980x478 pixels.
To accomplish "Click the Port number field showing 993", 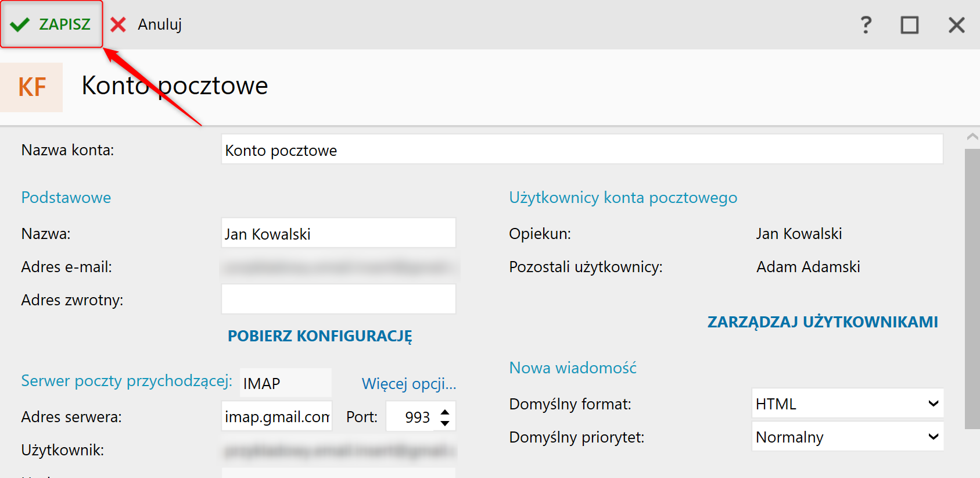I will (x=411, y=417).
